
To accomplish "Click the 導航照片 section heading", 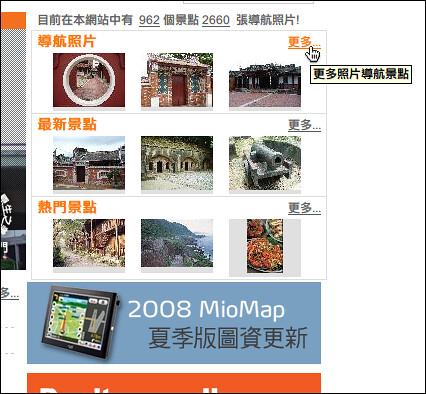I will point(67,42).
